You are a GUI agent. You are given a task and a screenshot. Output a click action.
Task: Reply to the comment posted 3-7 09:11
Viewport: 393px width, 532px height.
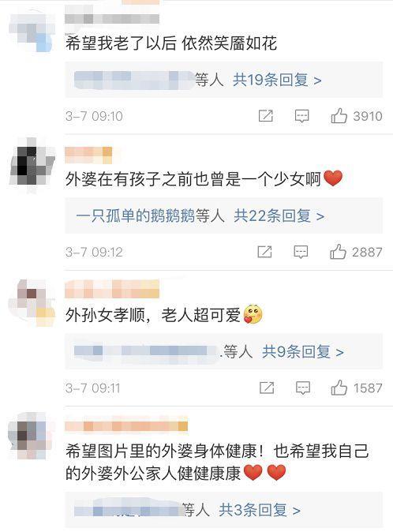click(303, 388)
